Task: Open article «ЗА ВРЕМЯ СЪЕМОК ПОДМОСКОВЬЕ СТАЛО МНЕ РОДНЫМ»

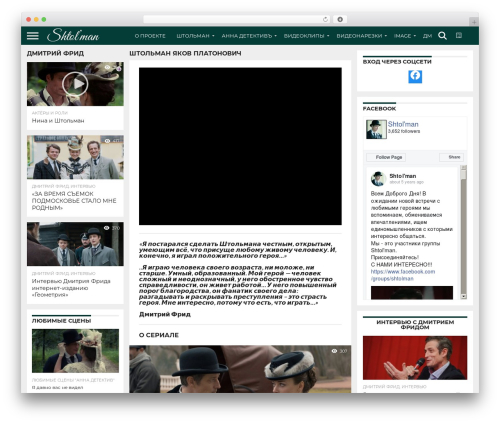Action: click(x=74, y=201)
